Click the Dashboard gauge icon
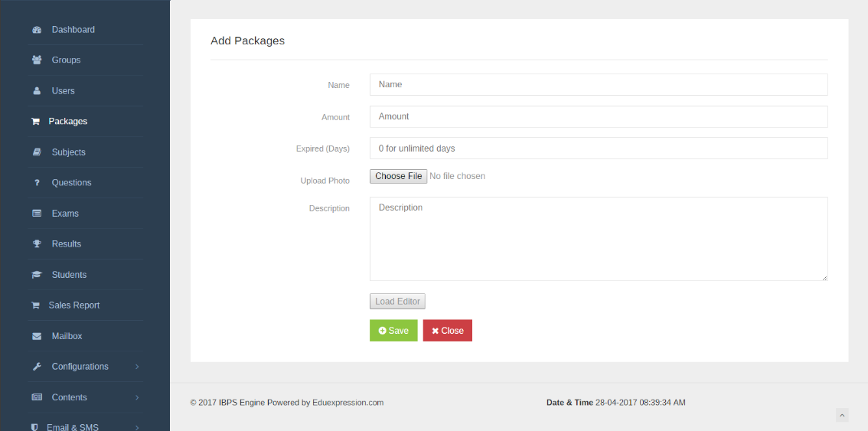Image resolution: width=868 pixels, height=431 pixels. 37,30
